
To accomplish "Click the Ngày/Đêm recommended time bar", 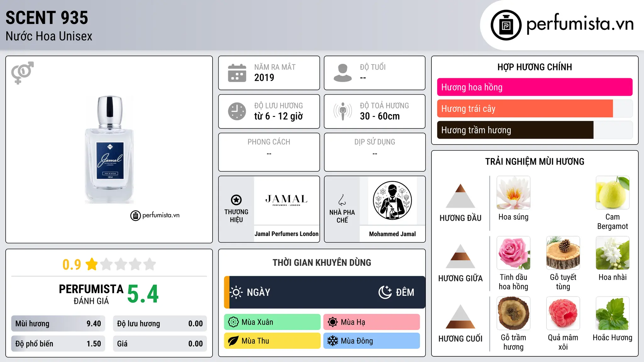I will [325, 292].
